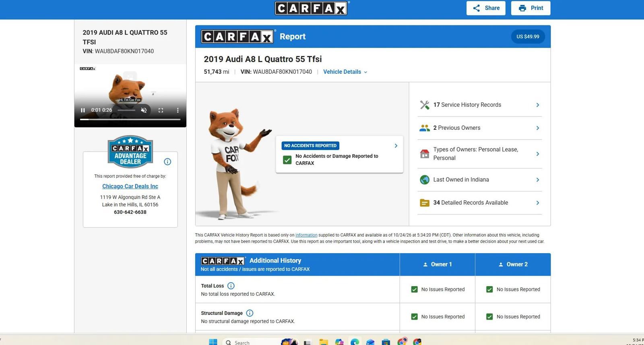
Task: Expand the 2 Previous Owners chevron
Action: tap(538, 128)
